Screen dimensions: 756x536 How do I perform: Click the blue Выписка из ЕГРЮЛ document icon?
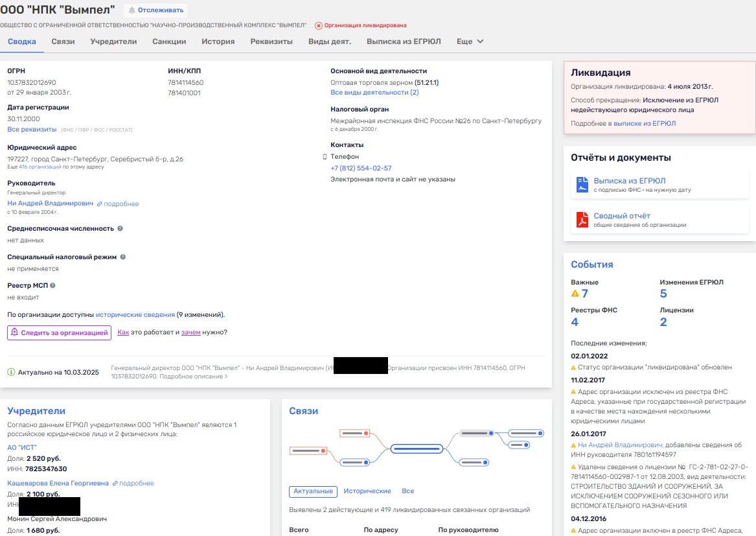point(582,185)
